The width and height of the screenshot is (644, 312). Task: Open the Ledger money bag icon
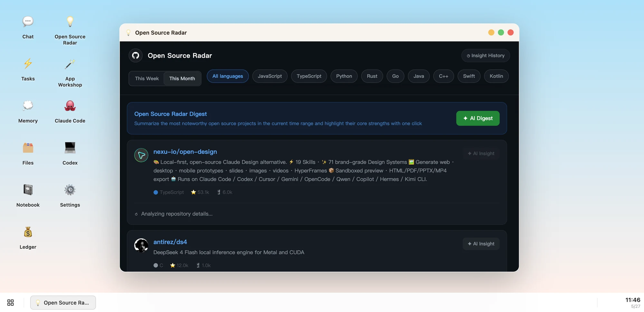(28, 232)
